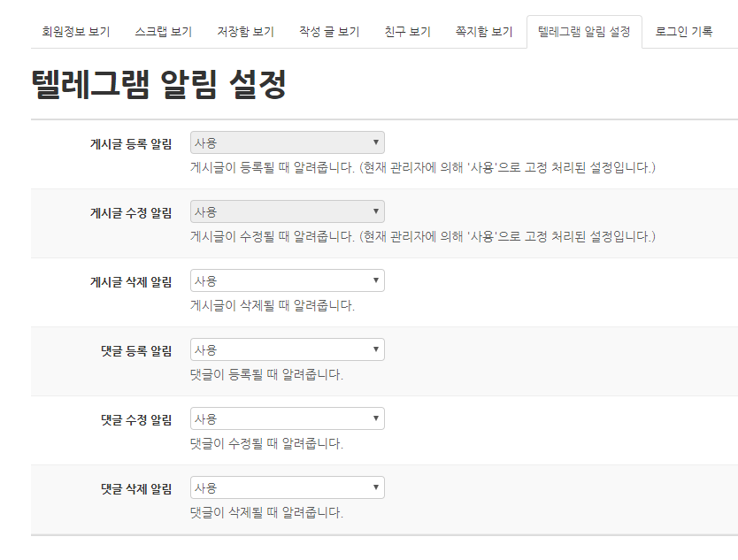Expand the 댓글 등록 알림 dropdown
Image resolution: width=738 pixels, height=560 pixels.
click(287, 349)
